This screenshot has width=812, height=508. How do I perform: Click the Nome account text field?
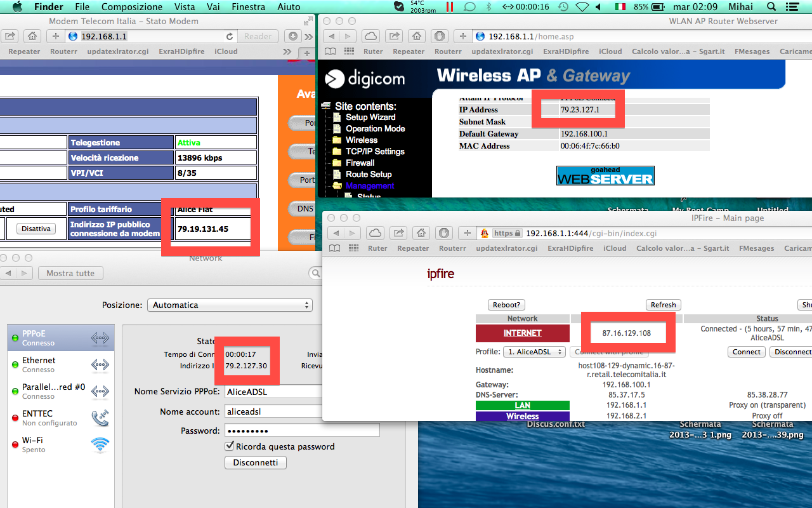tap(274, 411)
